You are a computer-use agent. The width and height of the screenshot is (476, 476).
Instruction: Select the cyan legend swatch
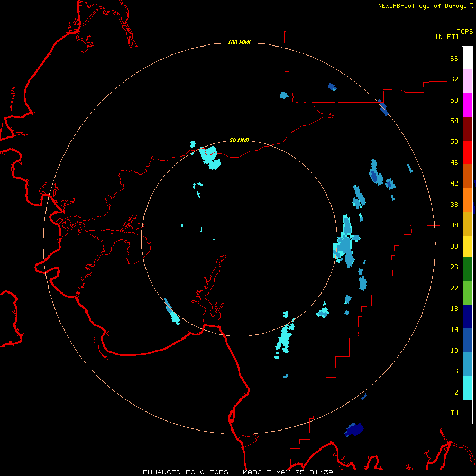pyautogui.click(x=467, y=388)
